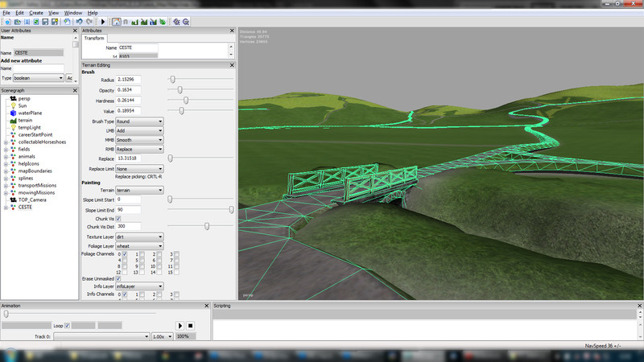Open the LMB action dropdown

pos(139,130)
